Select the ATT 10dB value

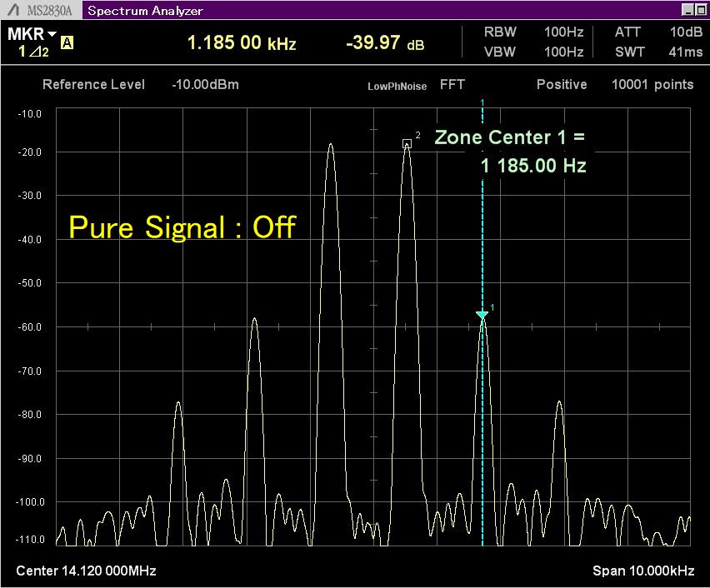click(x=686, y=32)
